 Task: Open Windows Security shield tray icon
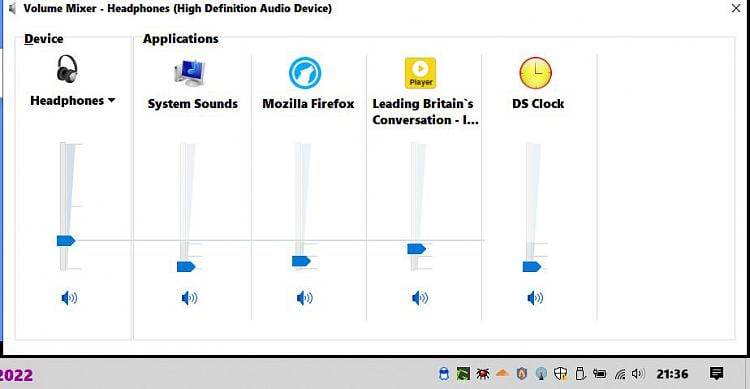coord(561,374)
